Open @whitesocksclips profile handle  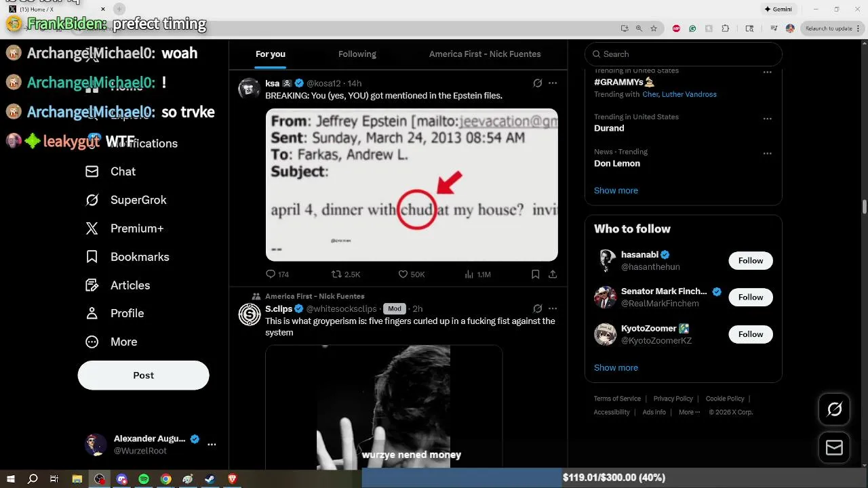(x=341, y=309)
